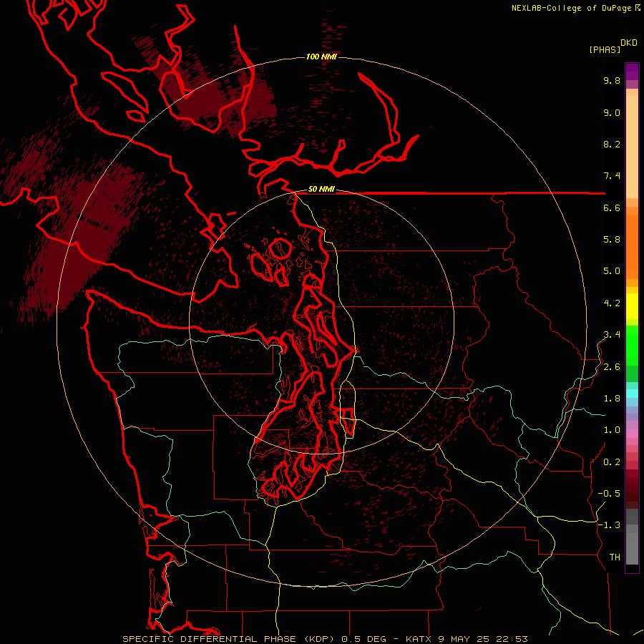Click the DKD unit label above color scale
The width and height of the screenshot is (644, 644).
click(x=629, y=43)
